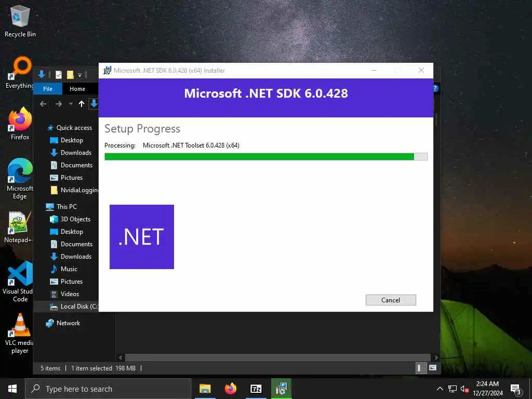
Task: Cancel the .NET SDK installation
Action: (x=391, y=300)
